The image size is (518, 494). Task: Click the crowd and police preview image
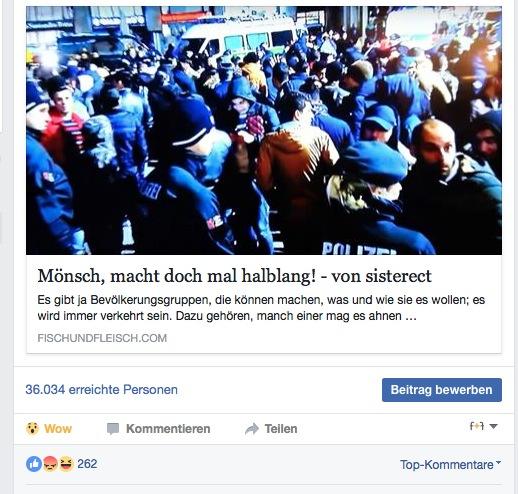[x=264, y=130]
